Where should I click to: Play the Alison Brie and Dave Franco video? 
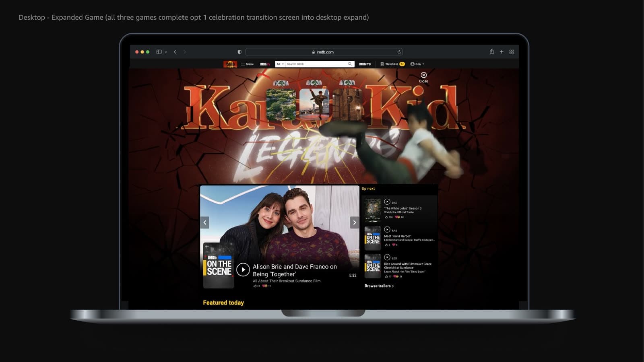[243, 270]
